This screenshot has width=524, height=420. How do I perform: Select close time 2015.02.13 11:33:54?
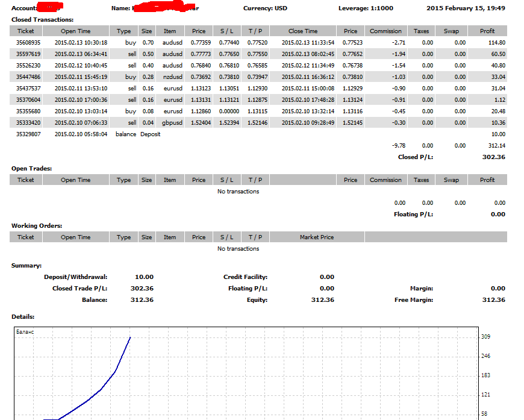tap(308, 42)
